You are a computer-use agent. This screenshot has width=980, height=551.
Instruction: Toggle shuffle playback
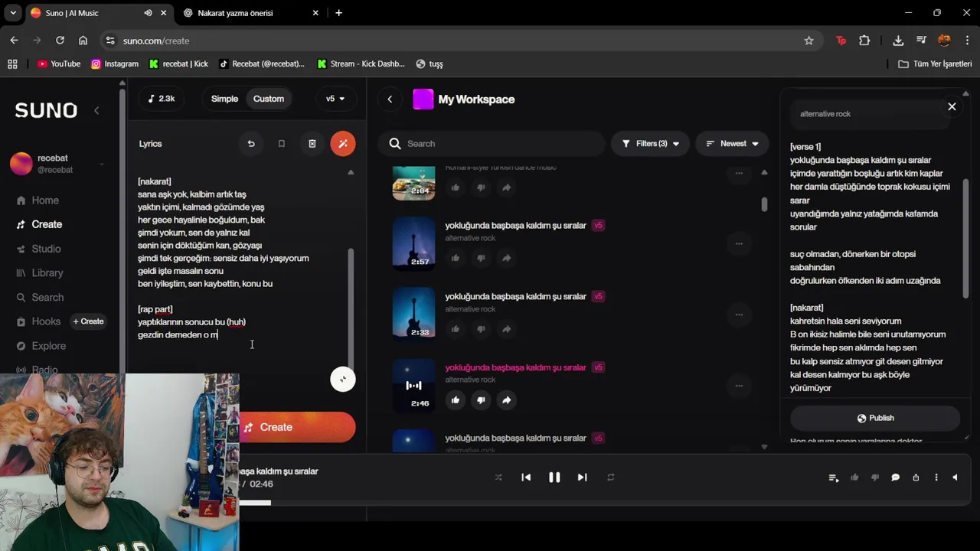498,478
